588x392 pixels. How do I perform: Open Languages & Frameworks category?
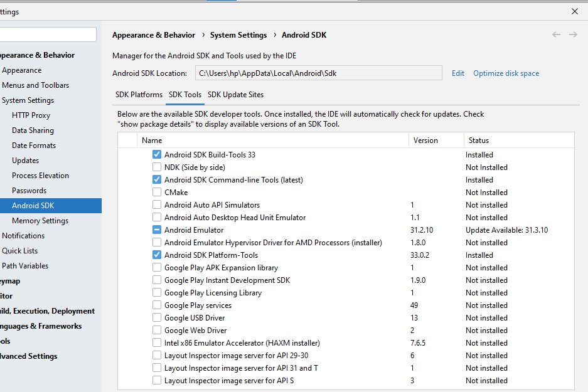(41, 326)
